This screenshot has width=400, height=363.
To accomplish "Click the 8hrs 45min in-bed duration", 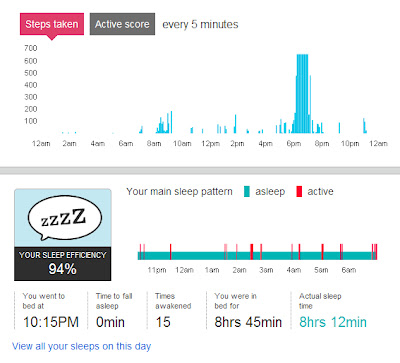I will point(248,322).
